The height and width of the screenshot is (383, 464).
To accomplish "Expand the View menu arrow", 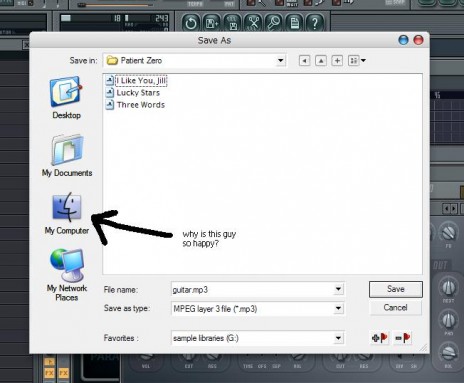I will [x=363, y=61].
